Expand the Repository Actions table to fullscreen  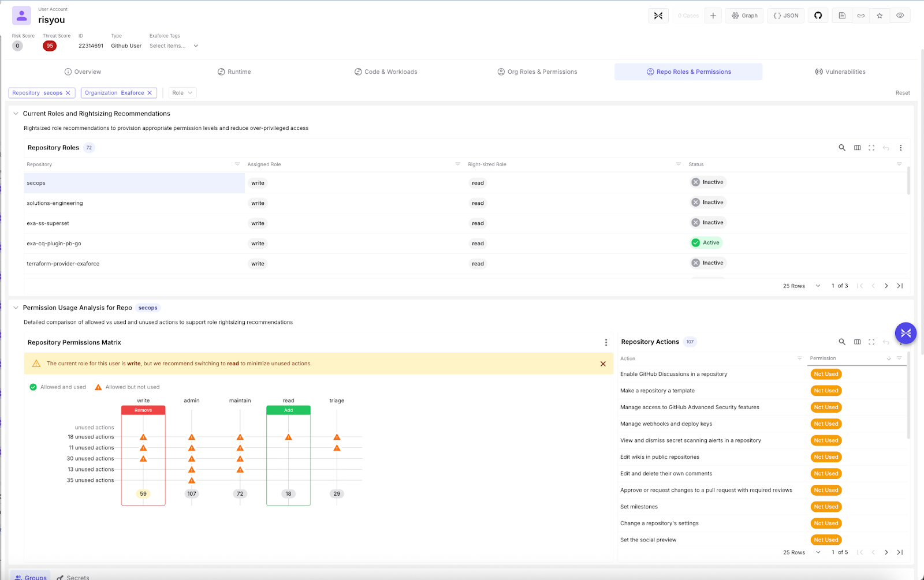871,342
